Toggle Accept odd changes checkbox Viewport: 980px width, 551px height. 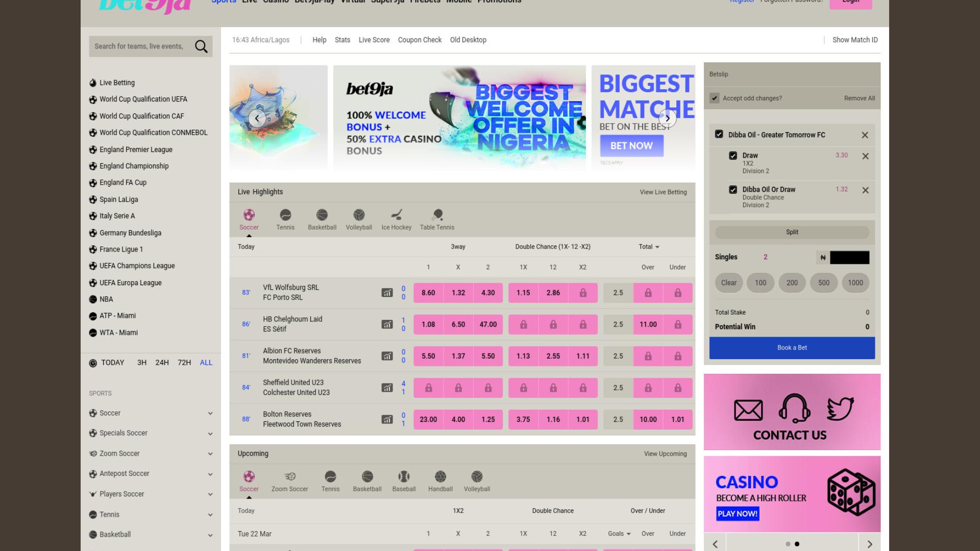(715, 98)
